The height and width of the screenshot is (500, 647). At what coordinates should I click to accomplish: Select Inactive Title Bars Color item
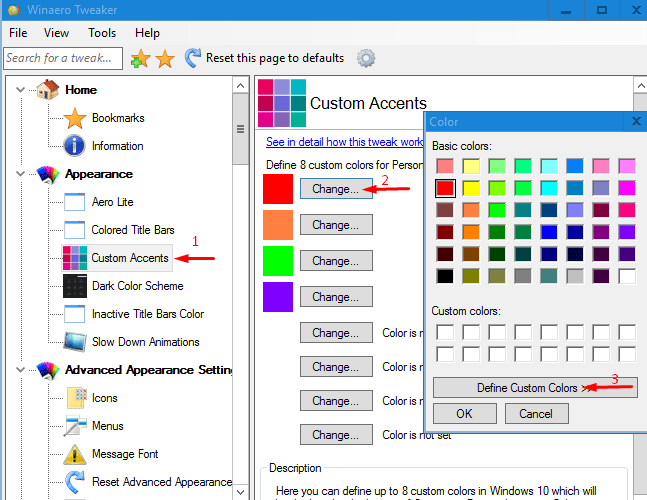(148, 314)
